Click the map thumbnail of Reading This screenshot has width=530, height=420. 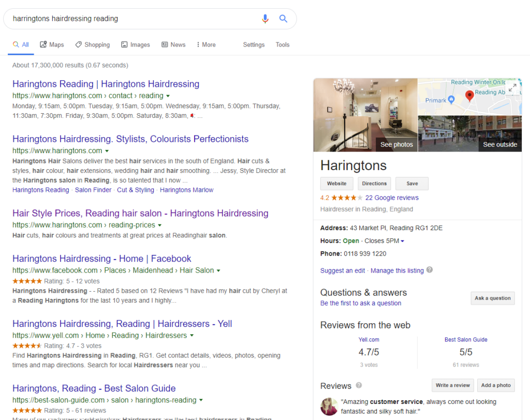point(470,97)
